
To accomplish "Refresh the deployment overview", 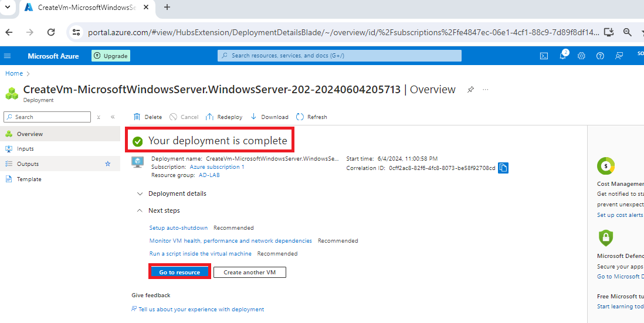I will click(311, 117).
